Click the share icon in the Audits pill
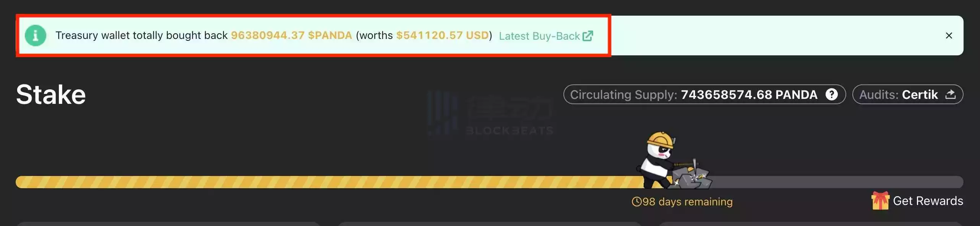980x226 pixels. (x=951, y=94)
